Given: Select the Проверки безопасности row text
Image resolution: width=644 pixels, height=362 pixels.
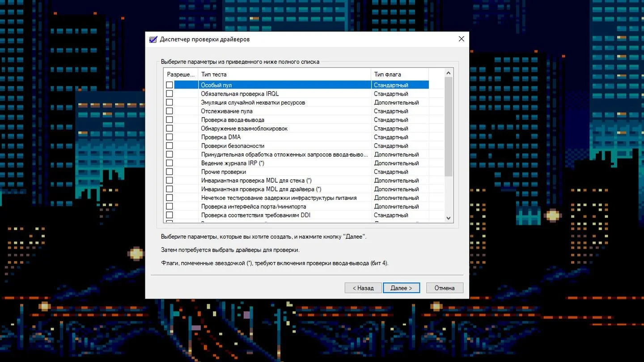Looking at the screenshot, I should pyautogui.click(x=233, y=146).
